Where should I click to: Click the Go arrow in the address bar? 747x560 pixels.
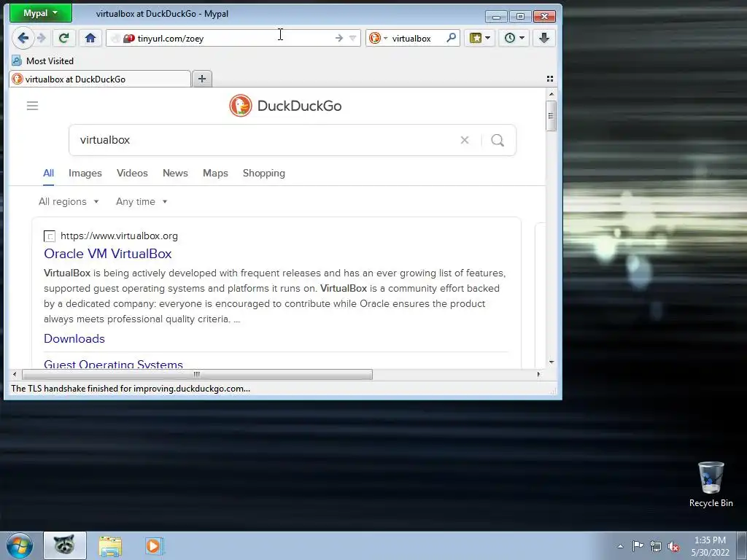coord(338,38)
